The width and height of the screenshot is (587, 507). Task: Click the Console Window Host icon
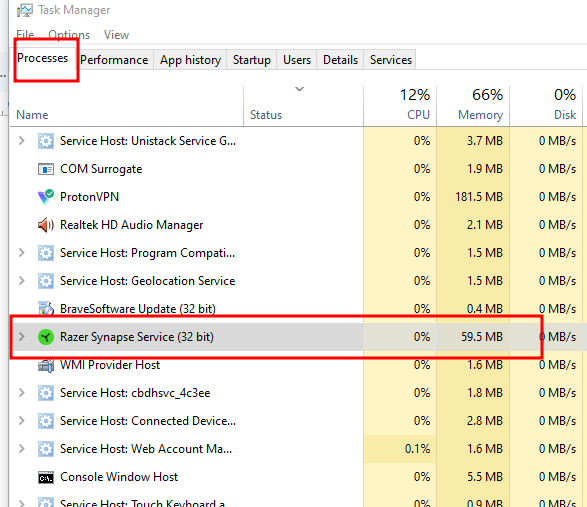click(x=46, y=477)
